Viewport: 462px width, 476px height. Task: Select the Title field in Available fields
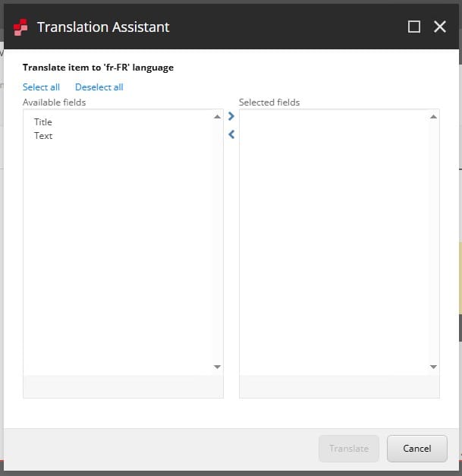coord(43,122)
